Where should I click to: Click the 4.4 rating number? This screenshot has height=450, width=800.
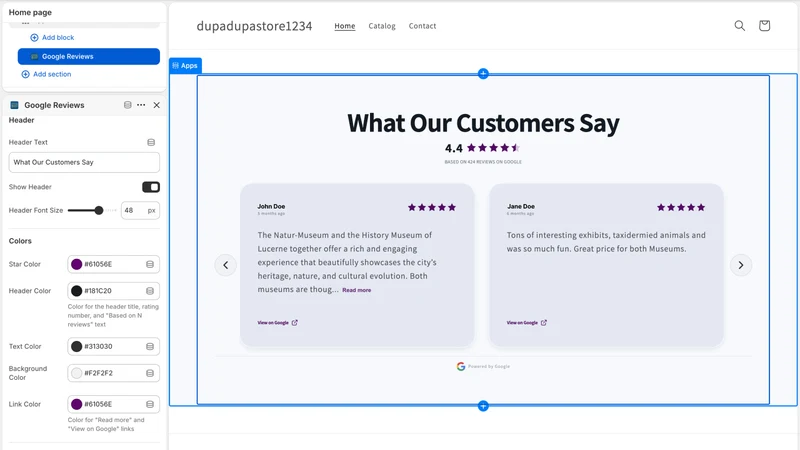point(453,148)
